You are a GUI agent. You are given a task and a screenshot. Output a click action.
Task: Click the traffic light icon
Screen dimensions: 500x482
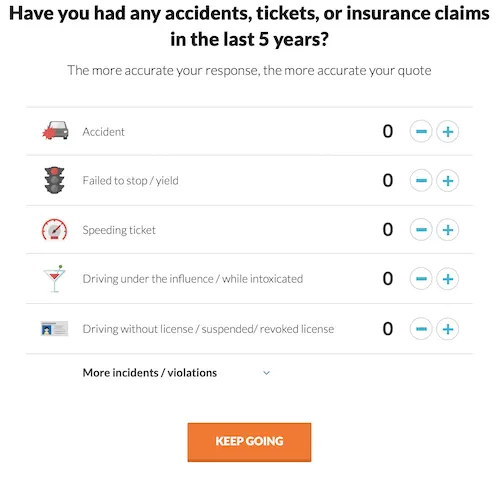(54, 180)
